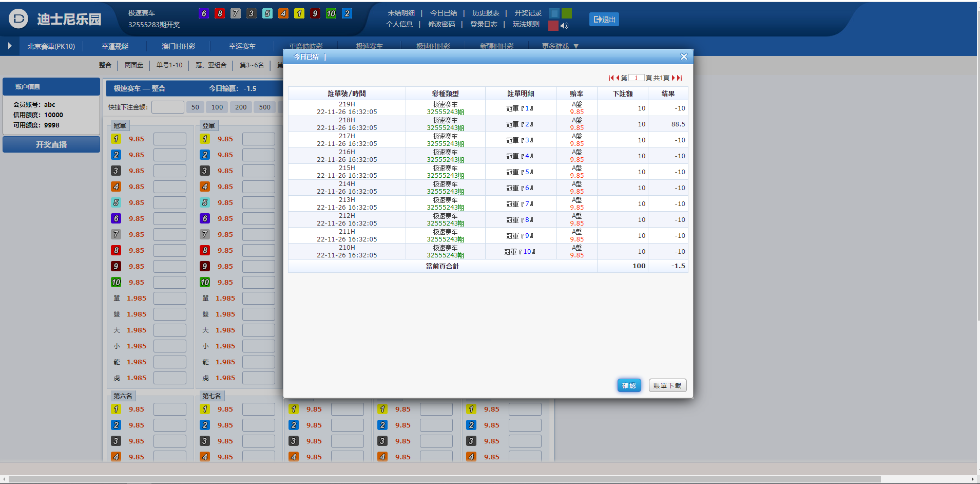Click the page number input field
Screen dimensions: 980x484
pos(636,78)
